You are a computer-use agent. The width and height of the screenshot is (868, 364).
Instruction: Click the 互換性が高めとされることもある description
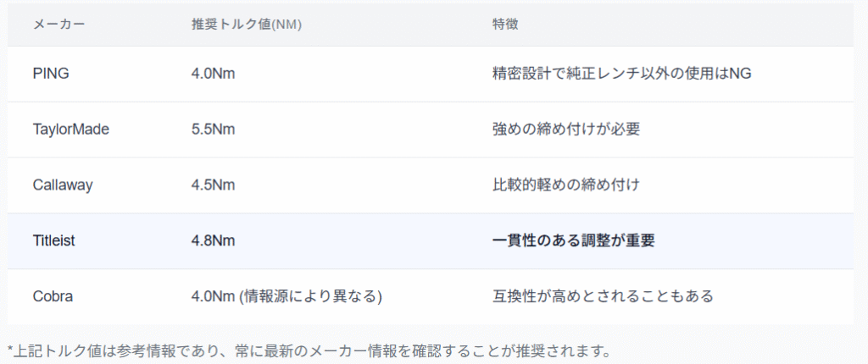point(603,297)
